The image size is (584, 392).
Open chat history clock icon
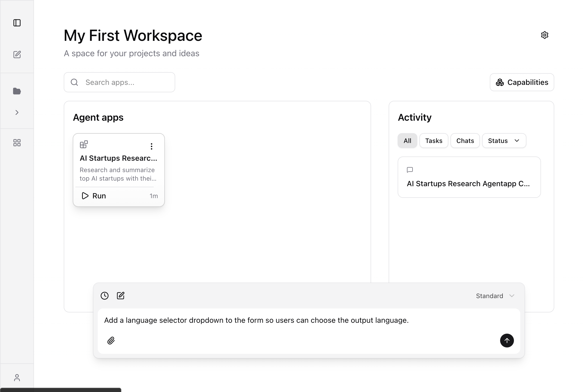pos(105,296)
